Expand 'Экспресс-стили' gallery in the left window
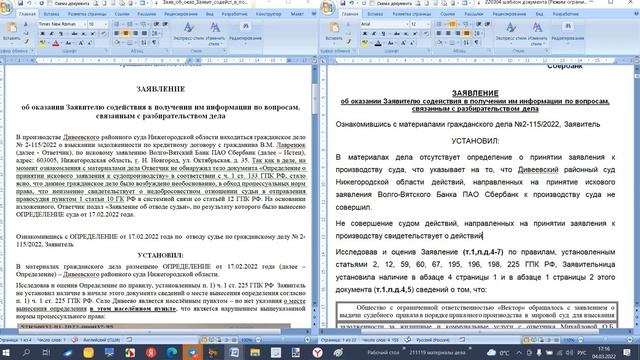 [188, 32]
